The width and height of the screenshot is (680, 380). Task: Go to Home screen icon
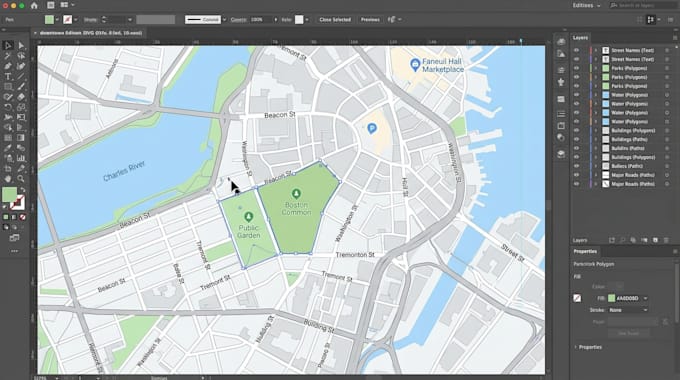[34, 6]
